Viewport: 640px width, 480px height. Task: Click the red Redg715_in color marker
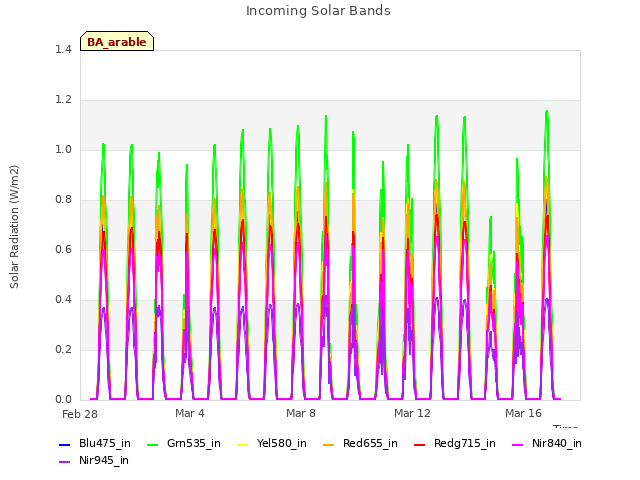419,444
